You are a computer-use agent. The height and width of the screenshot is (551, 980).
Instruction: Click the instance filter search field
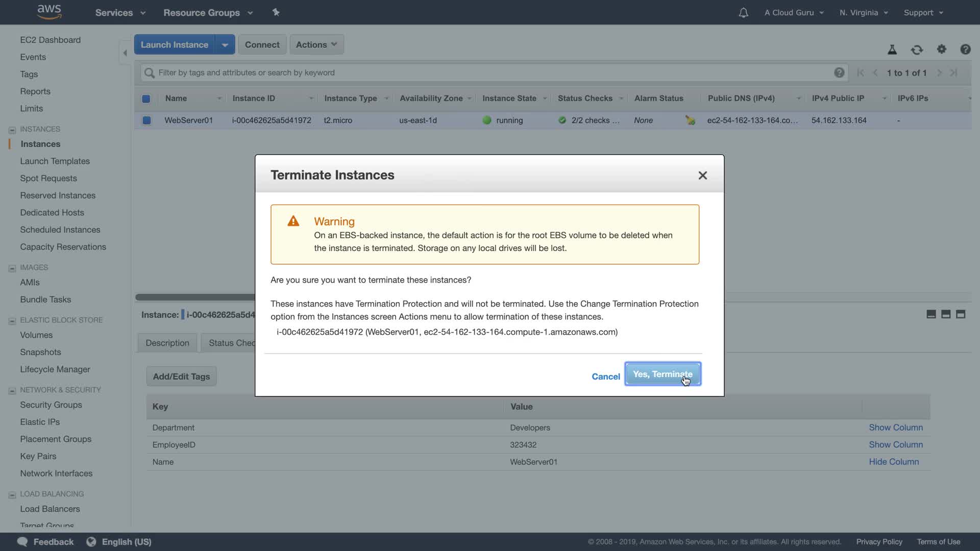[490, 72]
